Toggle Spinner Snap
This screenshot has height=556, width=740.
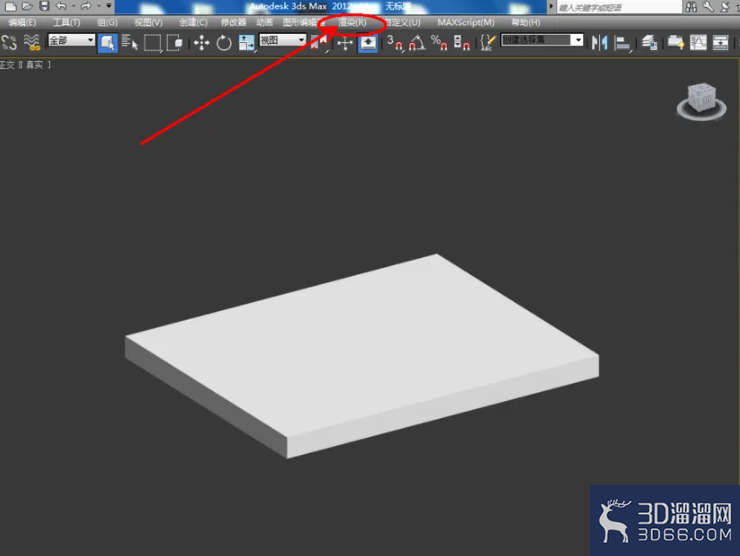[x=462, y=43]
